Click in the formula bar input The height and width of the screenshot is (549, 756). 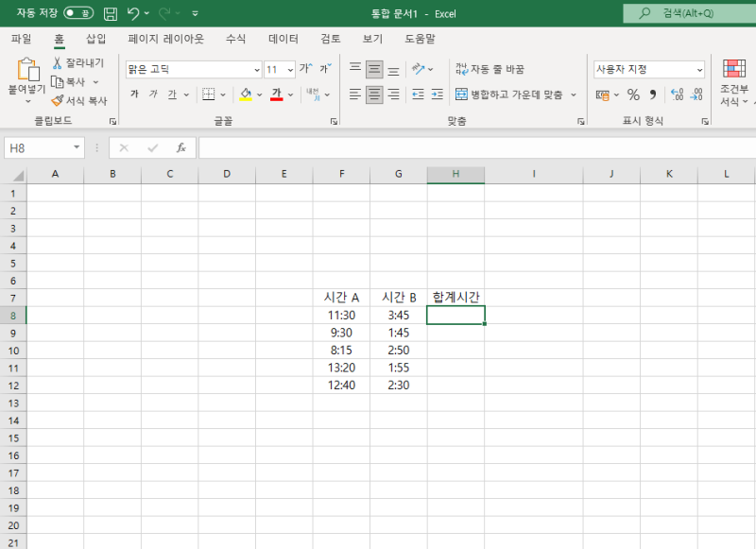(477, 148)
